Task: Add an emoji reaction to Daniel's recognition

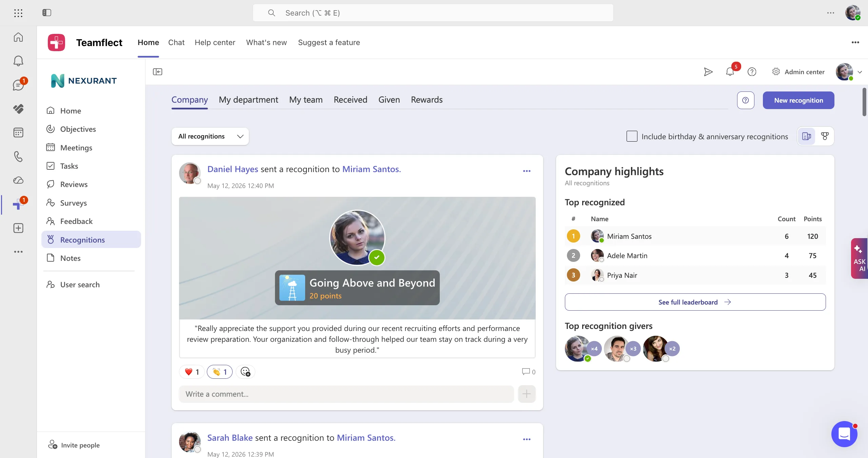Action: (x=245, y=372)
